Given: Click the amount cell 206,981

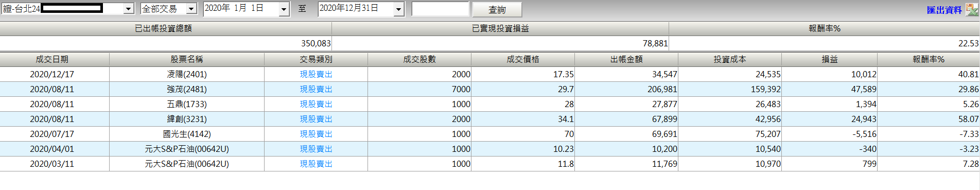Looking at the screenshot, I should pos(626,89).
